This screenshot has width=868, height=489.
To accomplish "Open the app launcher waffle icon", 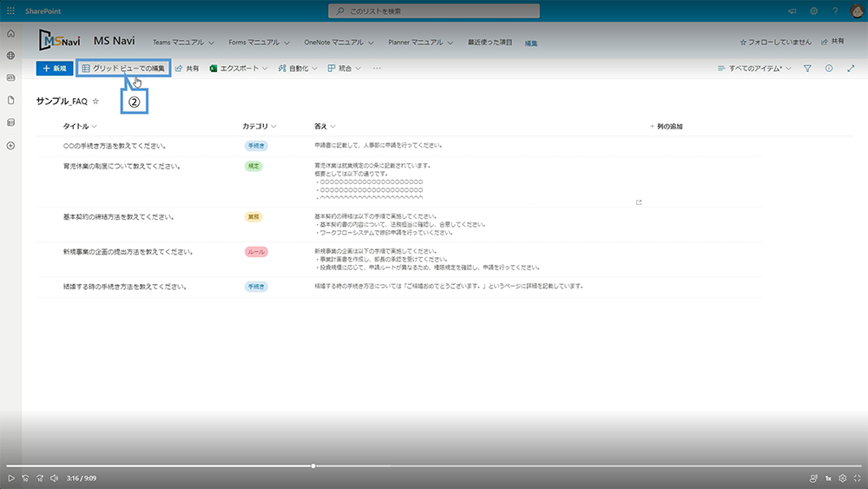I will tap(10, 10).
